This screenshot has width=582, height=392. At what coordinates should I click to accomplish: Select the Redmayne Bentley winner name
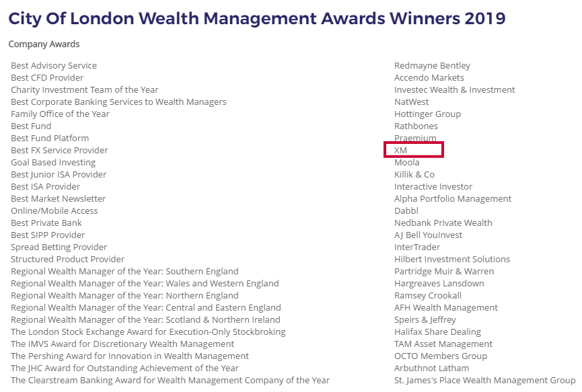[x=432, y=66]
